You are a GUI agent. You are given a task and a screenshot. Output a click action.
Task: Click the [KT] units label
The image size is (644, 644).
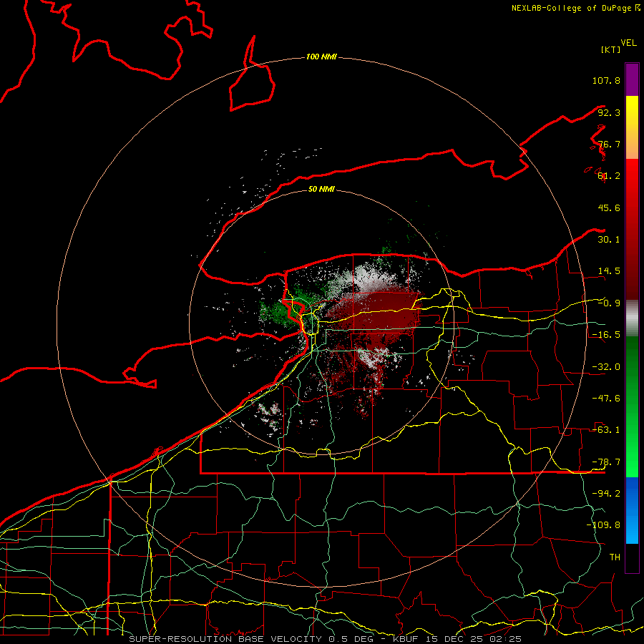[611, 49]
